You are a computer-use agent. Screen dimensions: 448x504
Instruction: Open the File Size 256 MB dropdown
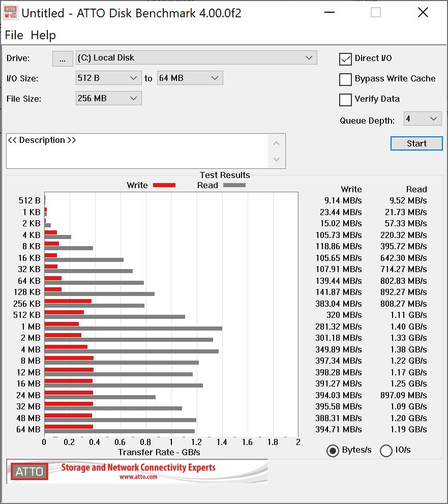tap(108, 99)
